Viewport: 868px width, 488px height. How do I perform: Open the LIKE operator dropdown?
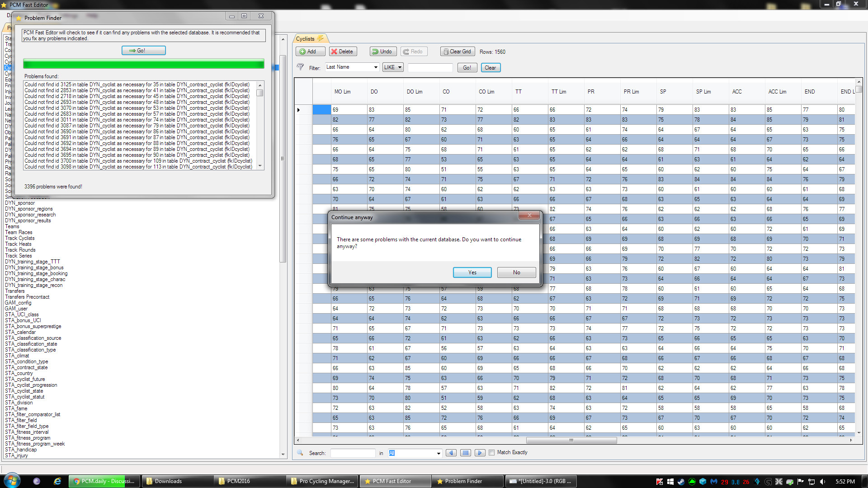coord(392,67)
